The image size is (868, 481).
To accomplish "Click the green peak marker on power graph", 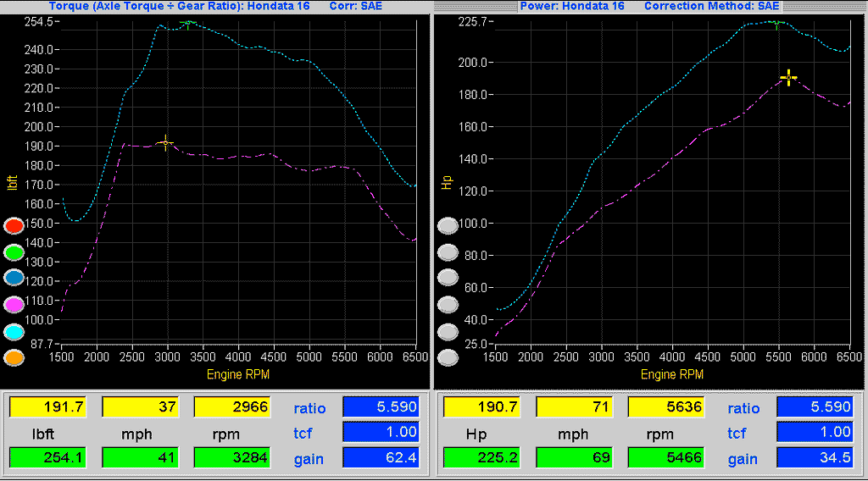I will pos(776,24).
